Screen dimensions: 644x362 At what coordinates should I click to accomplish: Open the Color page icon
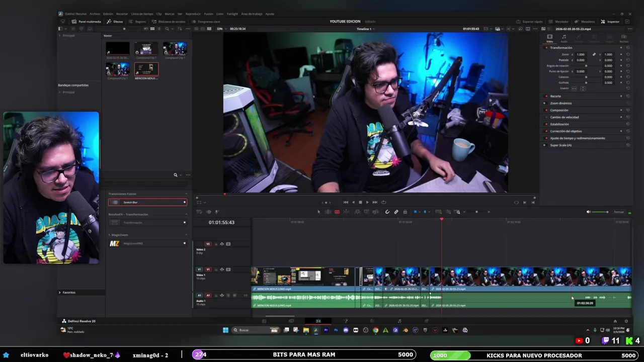[372, 321]
